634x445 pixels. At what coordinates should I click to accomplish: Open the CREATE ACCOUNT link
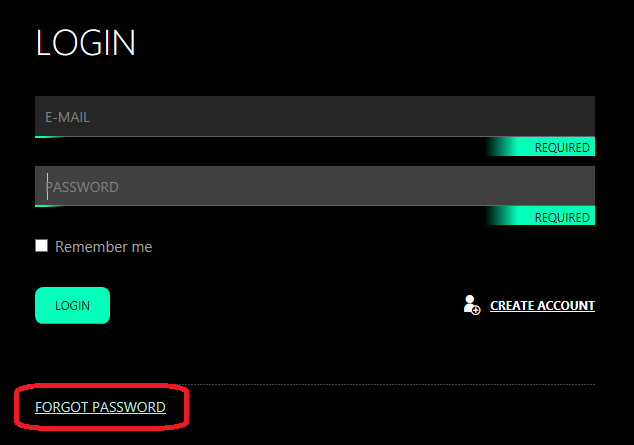point(542,306)
